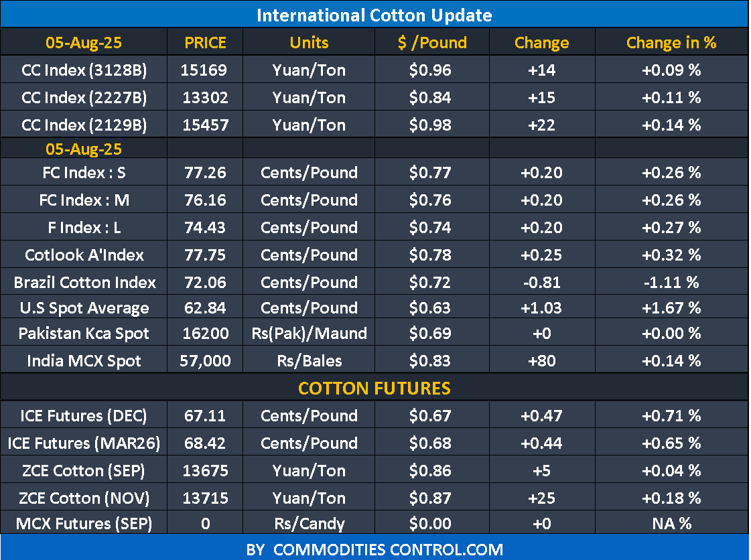
Task: Click the Units column header
Action: coord(309,43)
